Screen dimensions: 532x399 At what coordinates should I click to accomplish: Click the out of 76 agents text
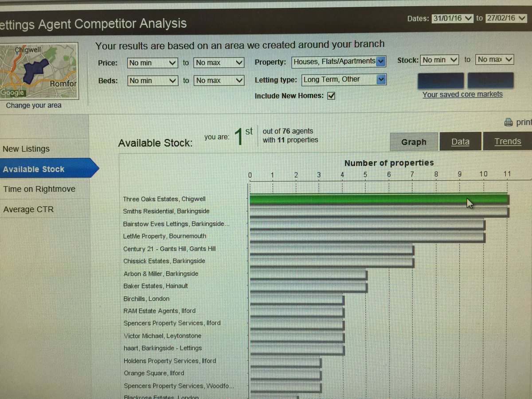(288, 131)
